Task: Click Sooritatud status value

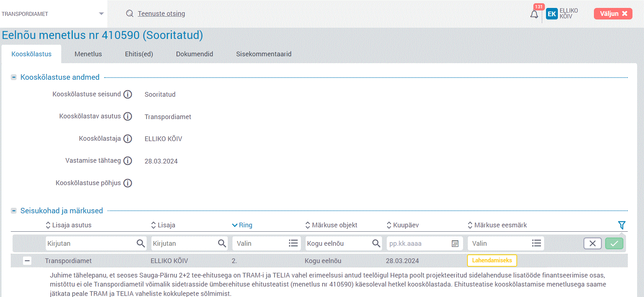Action: (160, 95)
